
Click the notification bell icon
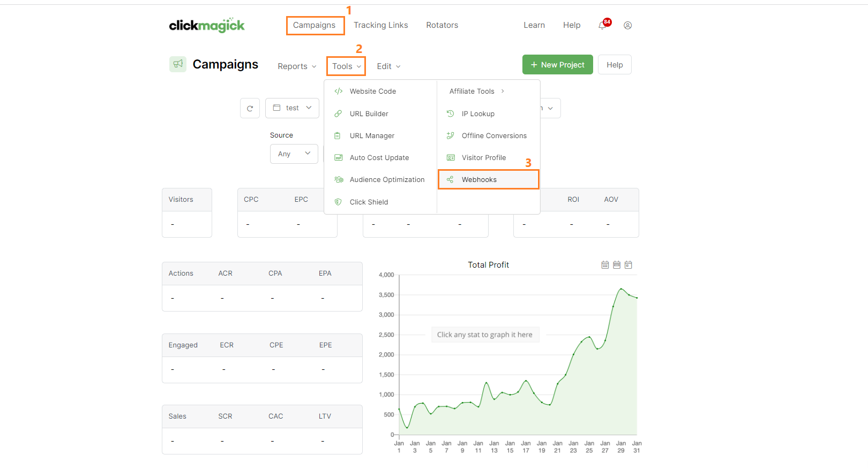click(x=603, y=25)
